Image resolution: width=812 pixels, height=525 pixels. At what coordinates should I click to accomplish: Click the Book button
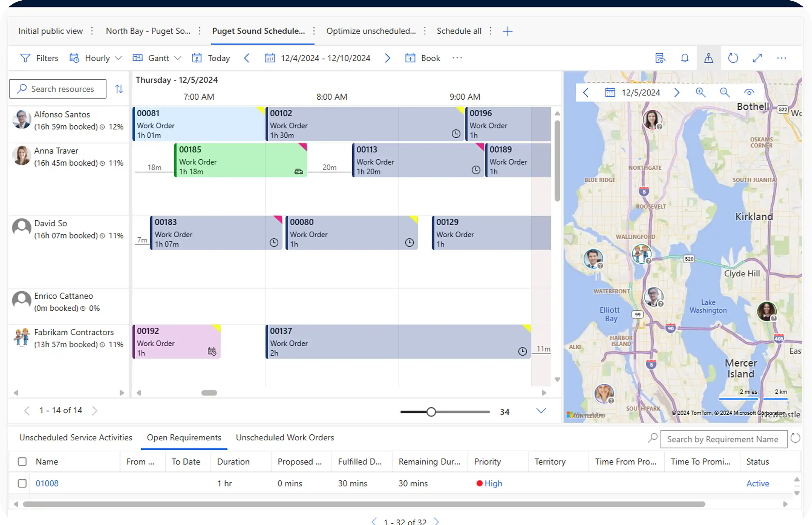point(423,58)
